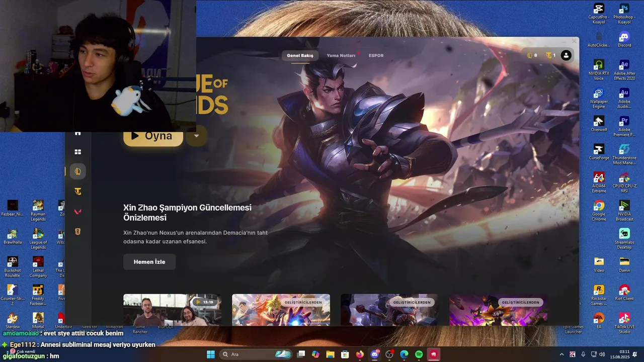Open Thunderstore Mod Manager shortcut

pyautogui.click(x=624, y=154)
